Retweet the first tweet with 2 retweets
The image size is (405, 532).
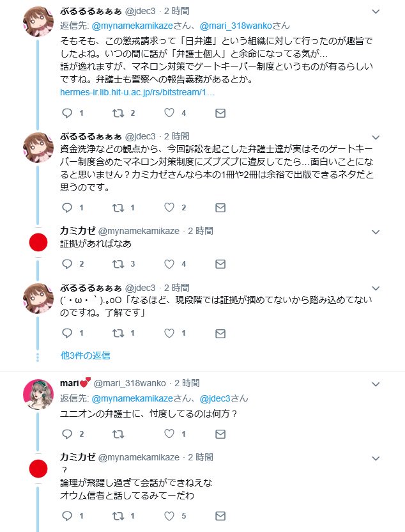coord(118,113)
